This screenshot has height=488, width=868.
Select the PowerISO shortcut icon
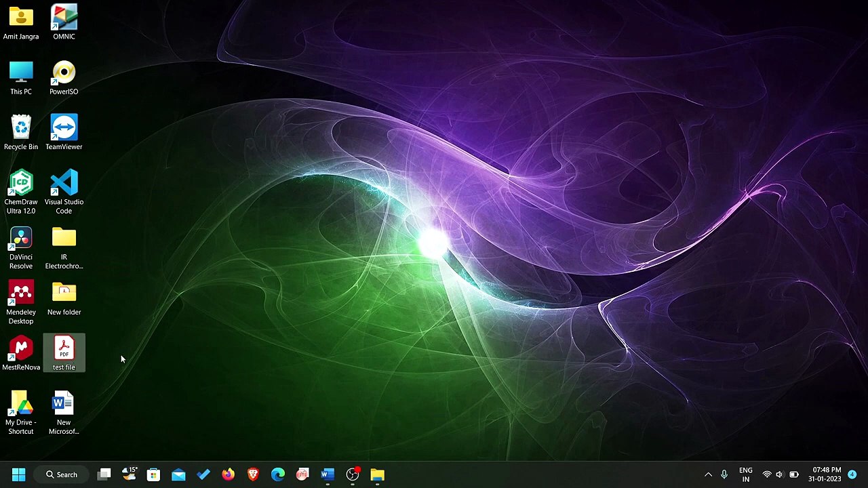pyautogui.click(x=64, y=78)
